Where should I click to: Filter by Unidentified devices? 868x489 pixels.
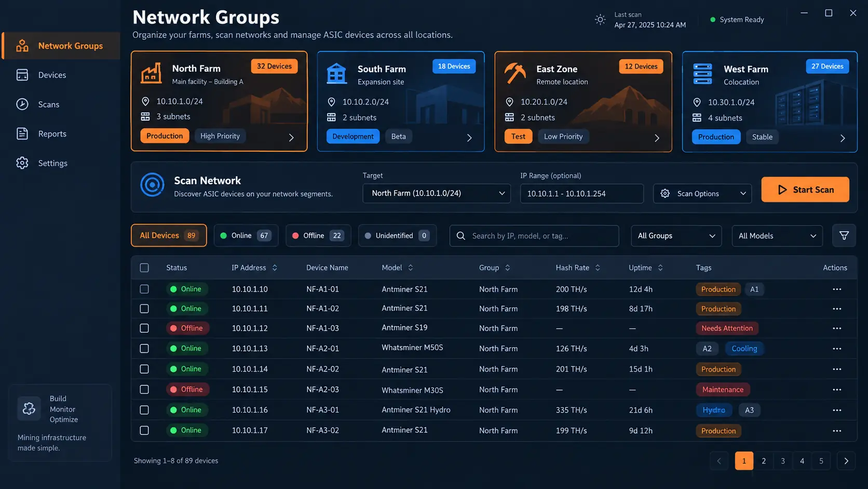pos(397,235)
